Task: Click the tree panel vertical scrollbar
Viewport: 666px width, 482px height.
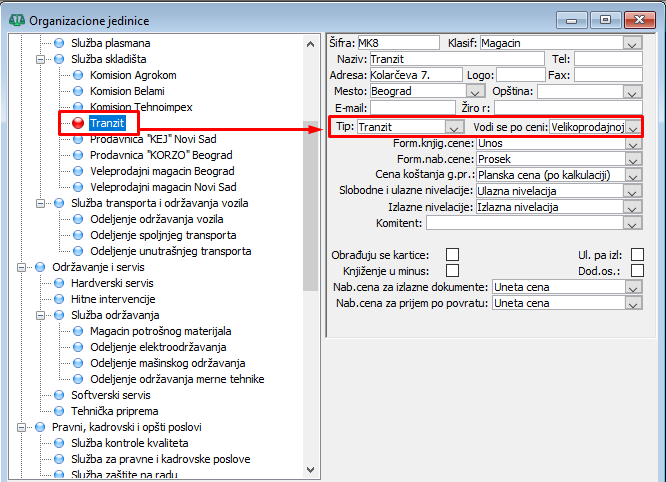Action: coord(311,200)
